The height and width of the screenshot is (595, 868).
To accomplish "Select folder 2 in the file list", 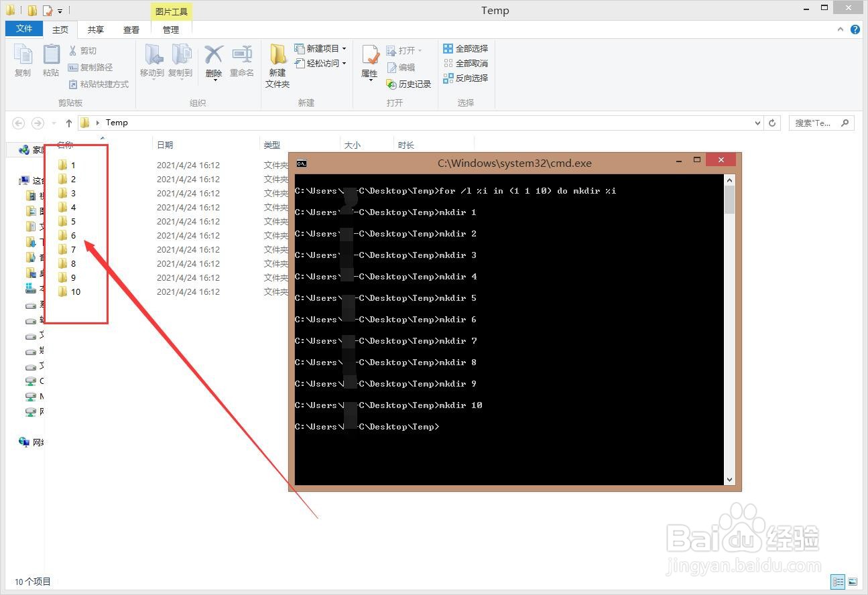I will click(x=66, y=179).
